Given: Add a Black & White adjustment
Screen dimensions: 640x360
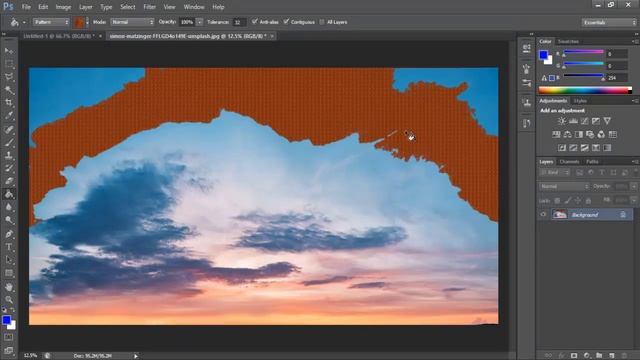Looking at the screenshot, I should click(x=579, y=134).
